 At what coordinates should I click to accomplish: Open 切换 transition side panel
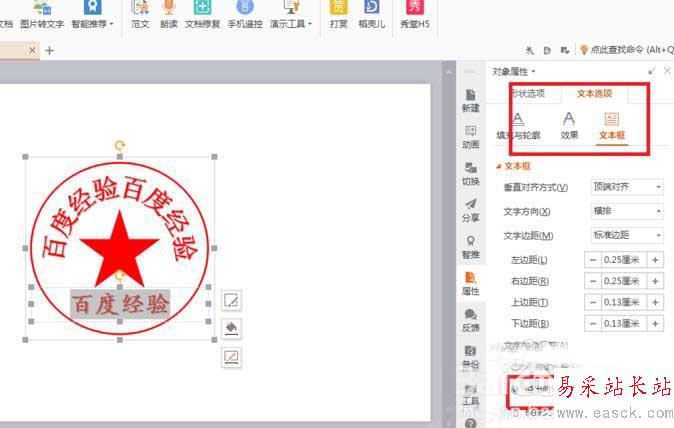pos(471,174)
